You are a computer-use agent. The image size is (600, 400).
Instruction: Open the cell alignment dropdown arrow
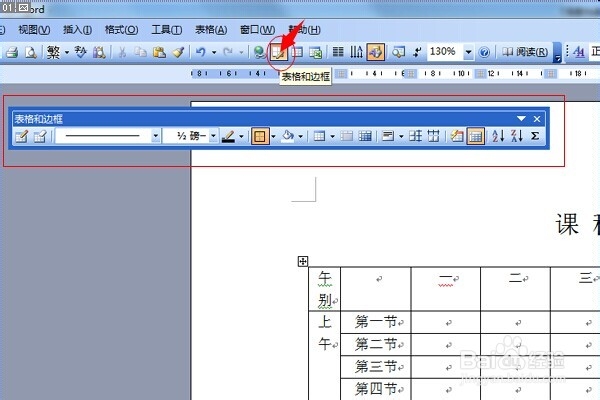click(x=401, y=136)
